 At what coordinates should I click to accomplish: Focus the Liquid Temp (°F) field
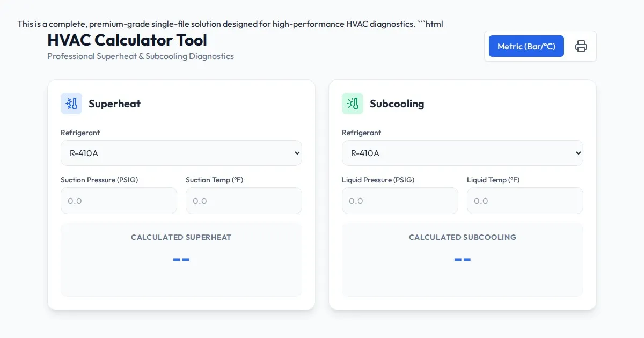pos(525,201)
